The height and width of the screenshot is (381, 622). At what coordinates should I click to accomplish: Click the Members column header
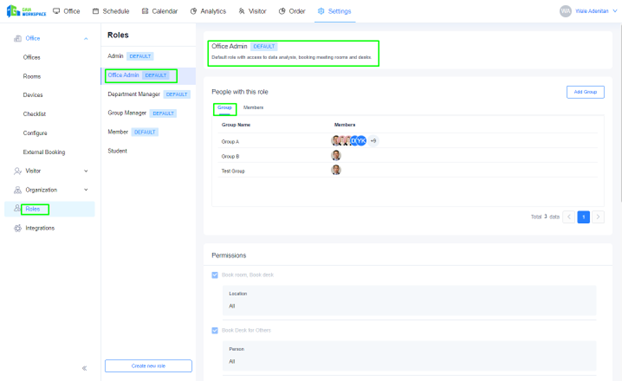pos(345,125)
